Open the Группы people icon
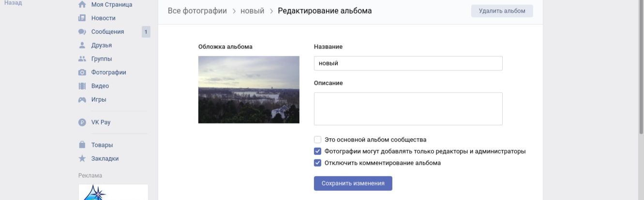The height and width of the screenshot is (200, 644). pos(82,59)
